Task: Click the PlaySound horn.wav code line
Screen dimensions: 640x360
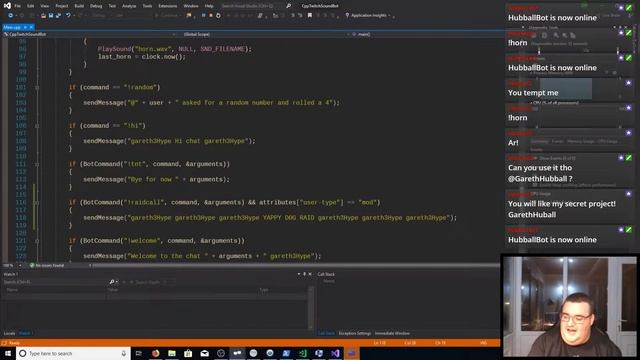Action: pyautogui.click(x=175, y=49)
